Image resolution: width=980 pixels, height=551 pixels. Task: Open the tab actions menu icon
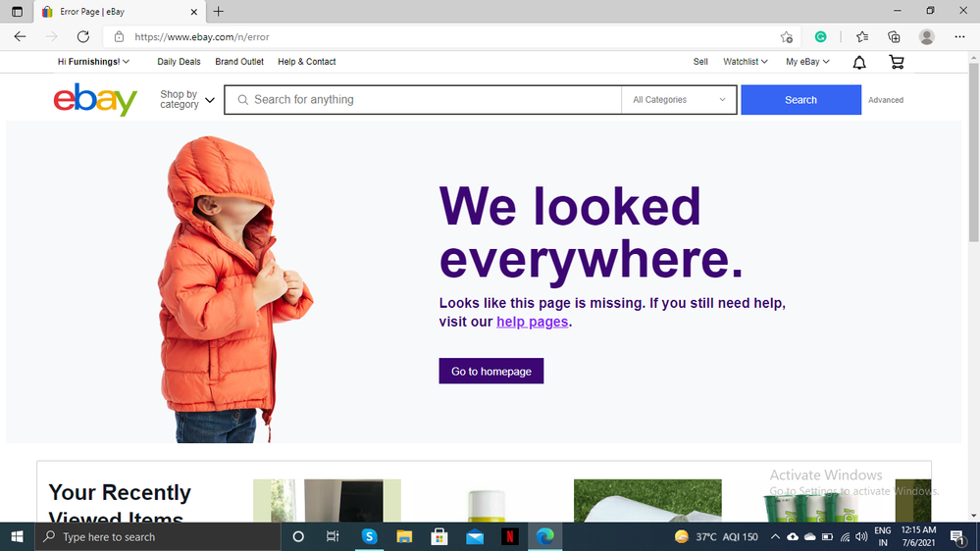click(17, 11)
